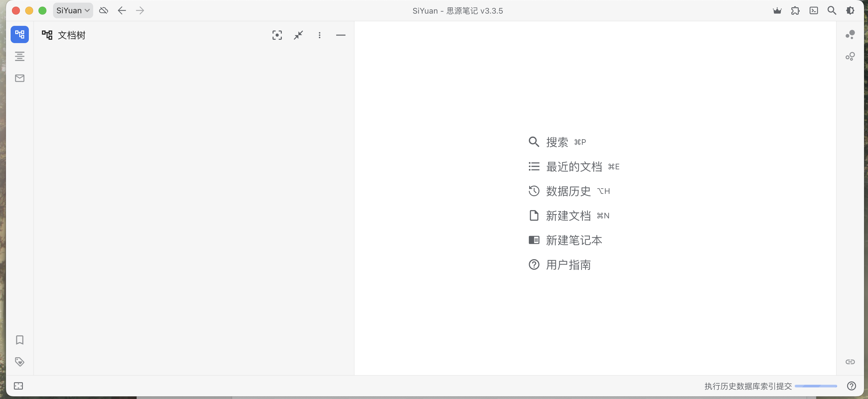This screenshot has width=868, height=399.
Task: Open the document tree more options menu
Action: 319,35
